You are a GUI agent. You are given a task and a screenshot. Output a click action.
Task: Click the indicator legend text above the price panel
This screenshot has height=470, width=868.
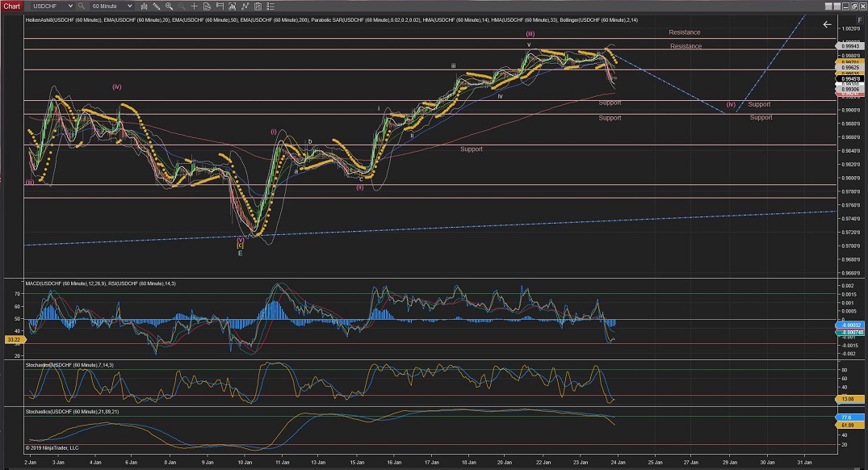point(332,20)
